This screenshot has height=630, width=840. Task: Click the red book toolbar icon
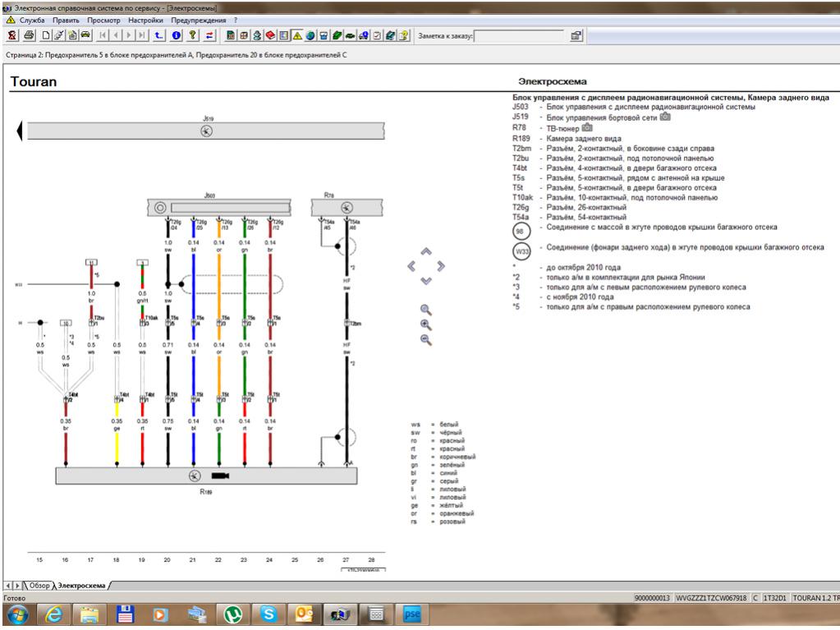tap(270, 35)
